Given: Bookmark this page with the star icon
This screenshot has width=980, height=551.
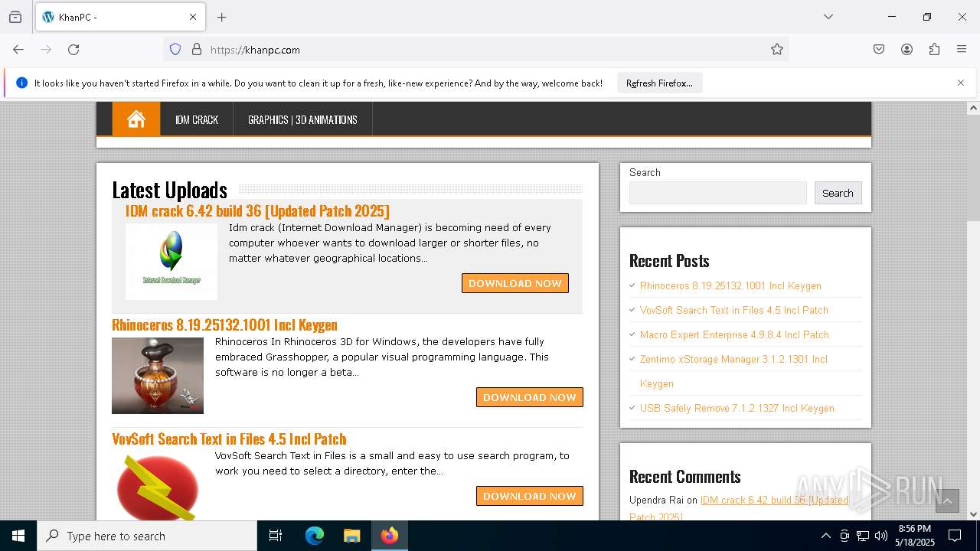Looking at the screenshot, I should [x=777, y=49].
